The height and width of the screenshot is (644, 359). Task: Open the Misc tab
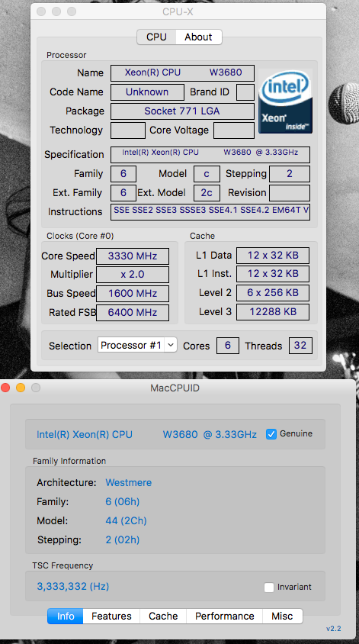(x=282, y=616)
